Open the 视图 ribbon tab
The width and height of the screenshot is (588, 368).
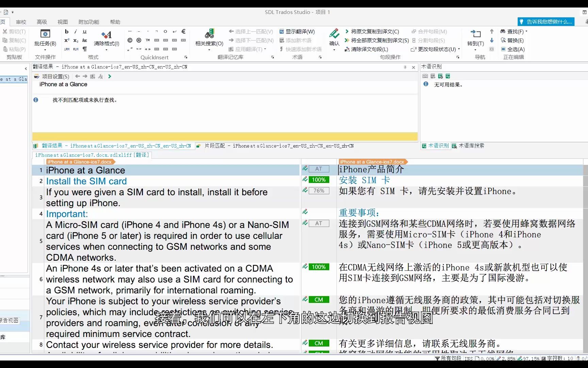coord(63,22)
